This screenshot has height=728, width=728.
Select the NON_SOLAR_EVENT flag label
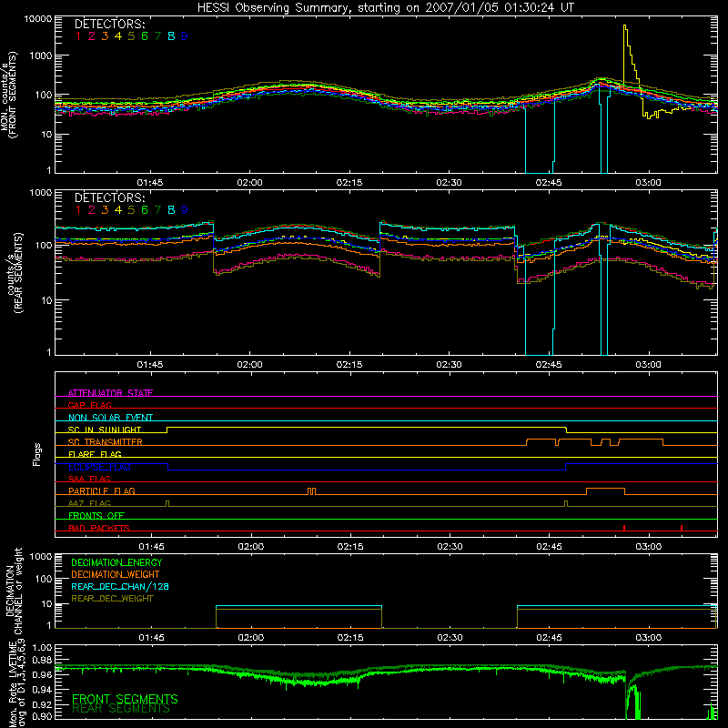(x=110, y=418)
